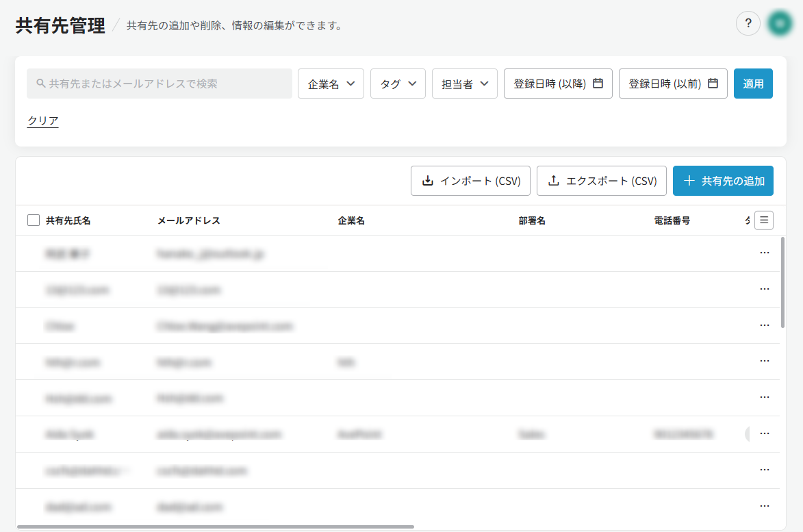Click the クリア link to reset filters
803x532 pixels.
point(42,121)
